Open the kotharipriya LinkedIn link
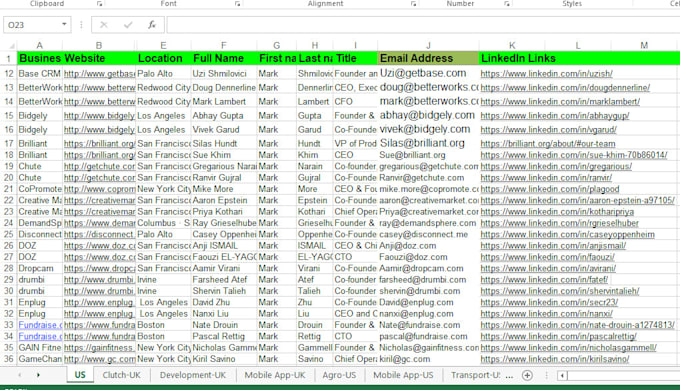 coord(557,212)
